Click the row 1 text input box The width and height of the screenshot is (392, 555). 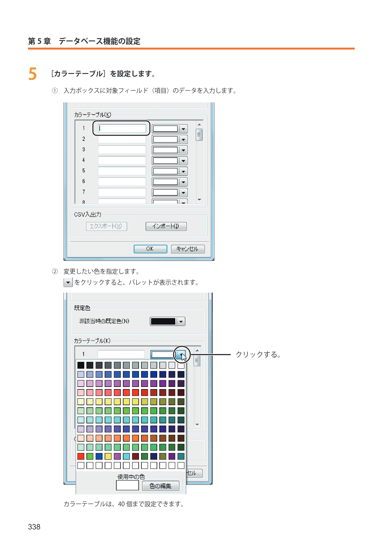click(122, 128)
